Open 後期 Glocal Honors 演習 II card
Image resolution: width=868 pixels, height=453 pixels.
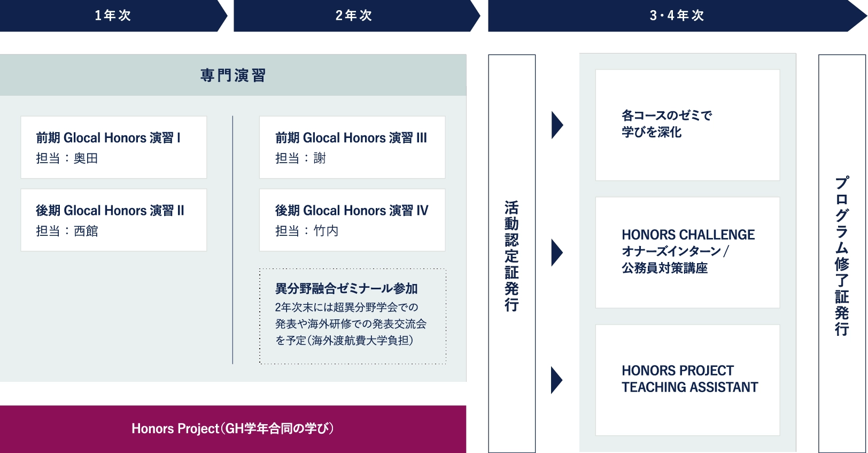coord(113,220)
